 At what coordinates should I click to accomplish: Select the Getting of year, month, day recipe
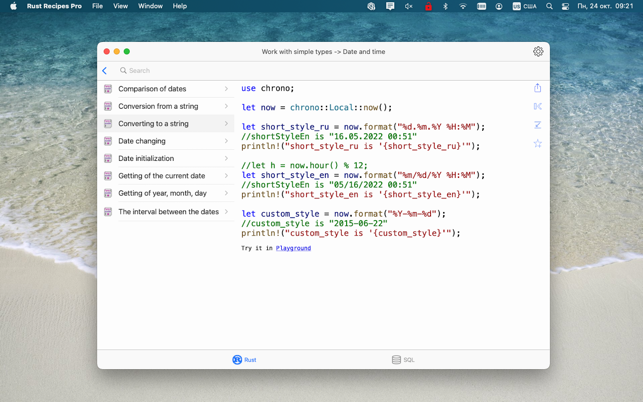[x=166, y=193]
